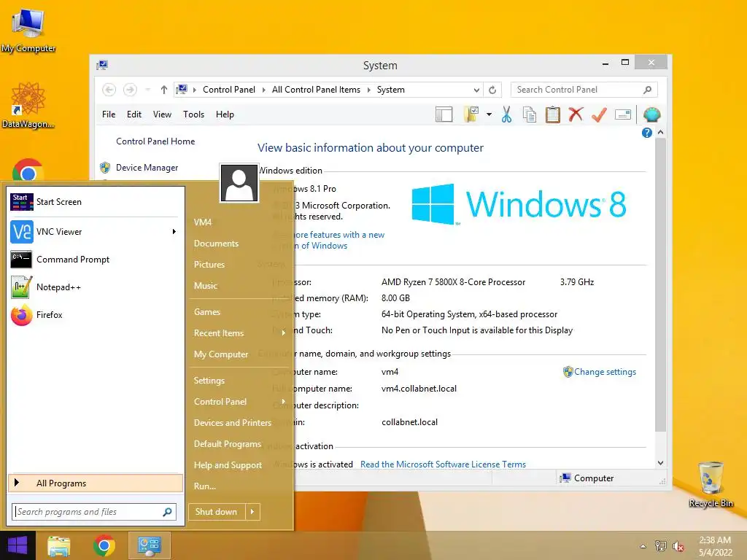Click Search programs and files box

pyautogui.click(x=94, y=512)
